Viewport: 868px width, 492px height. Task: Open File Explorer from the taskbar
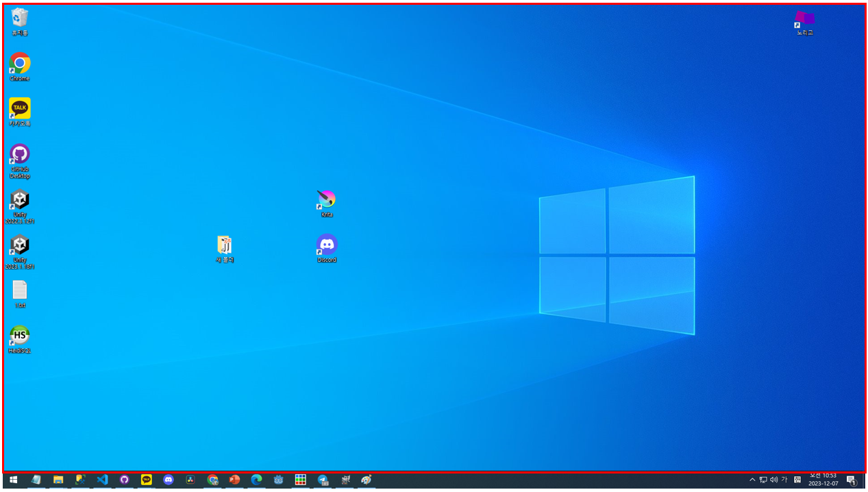point(58,480)
